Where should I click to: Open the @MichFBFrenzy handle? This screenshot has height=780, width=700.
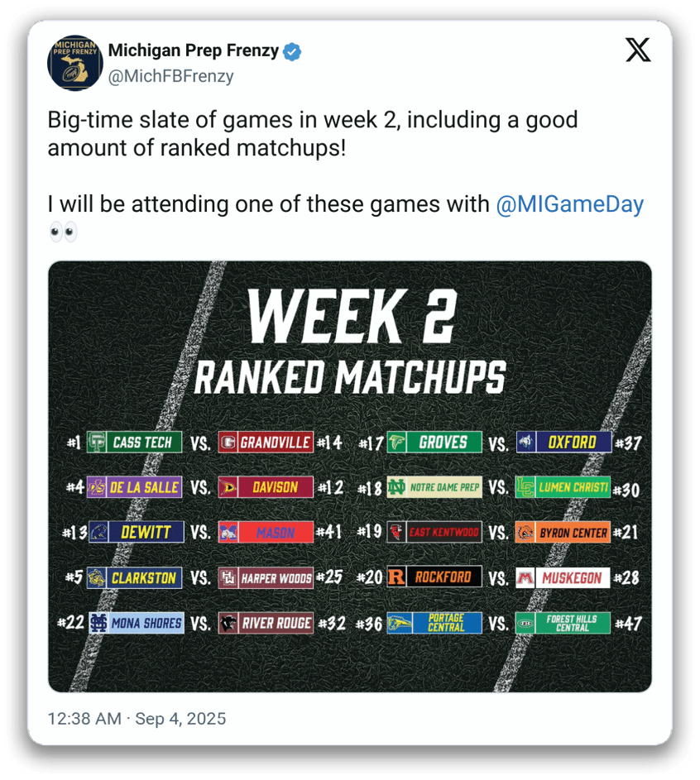(171, 76)
